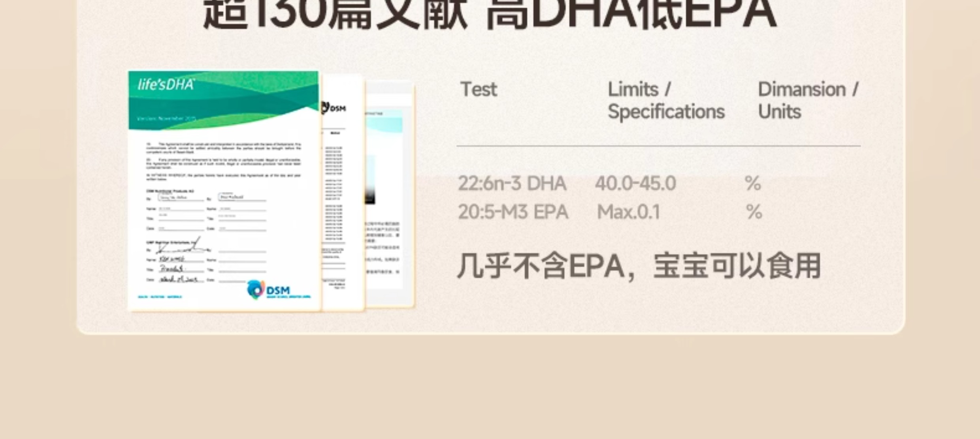Click the percent symbol in the DHA row
This screenshot has height=439, width=980.
tap(752, 184)
